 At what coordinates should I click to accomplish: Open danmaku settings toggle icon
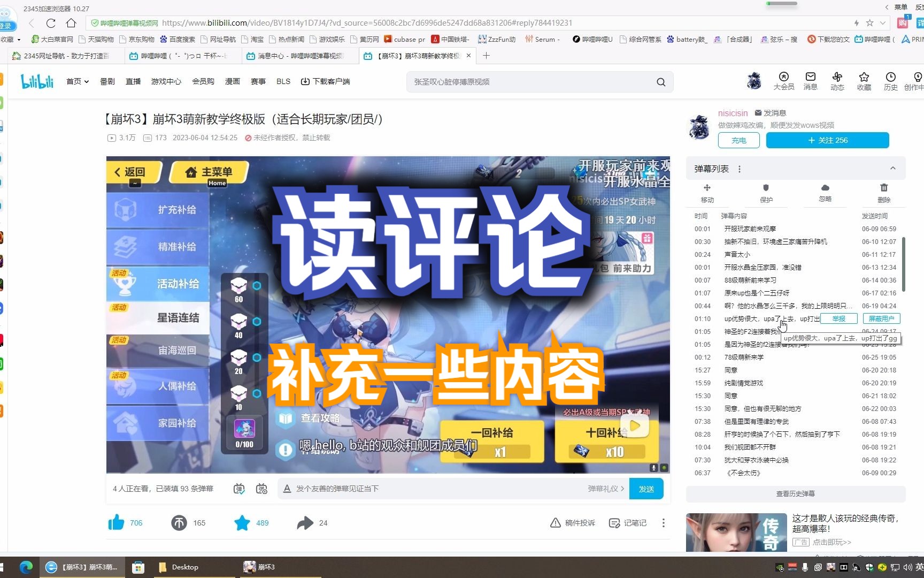pyautogui.click(x=261, y=489)
